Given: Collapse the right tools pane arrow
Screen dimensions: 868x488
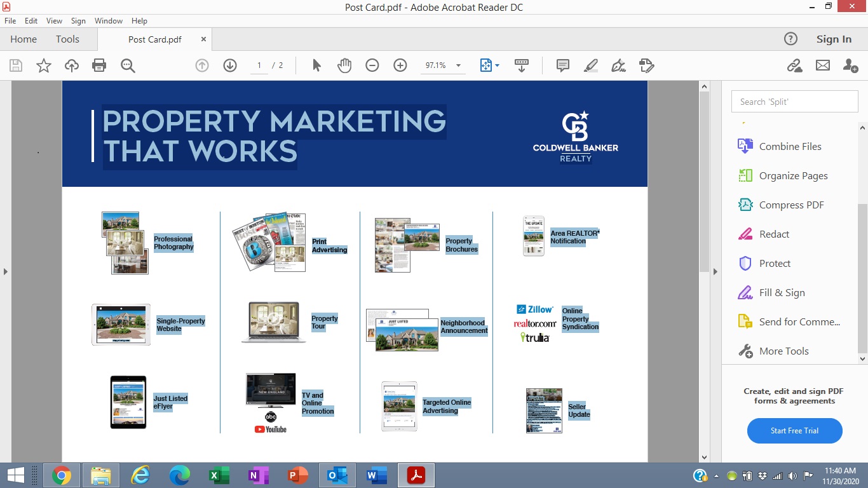Looking at the screenshot, I should click(x=715, y=271).
